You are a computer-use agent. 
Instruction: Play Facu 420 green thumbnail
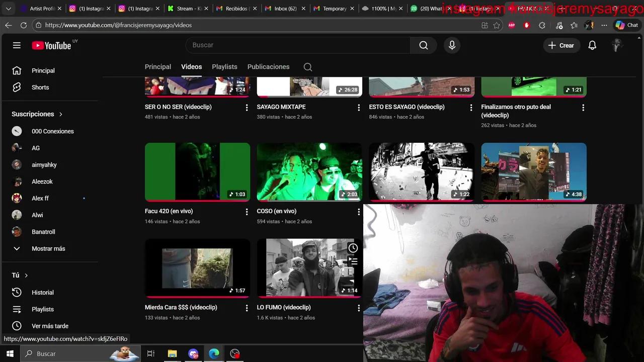point(197,172)
